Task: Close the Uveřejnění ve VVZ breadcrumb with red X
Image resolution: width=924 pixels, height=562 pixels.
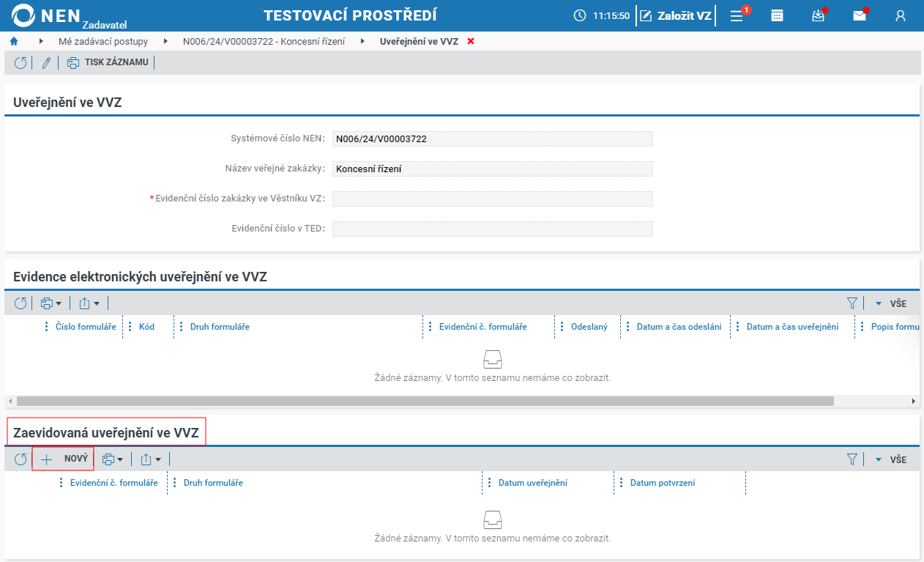Action: (471, 42)
